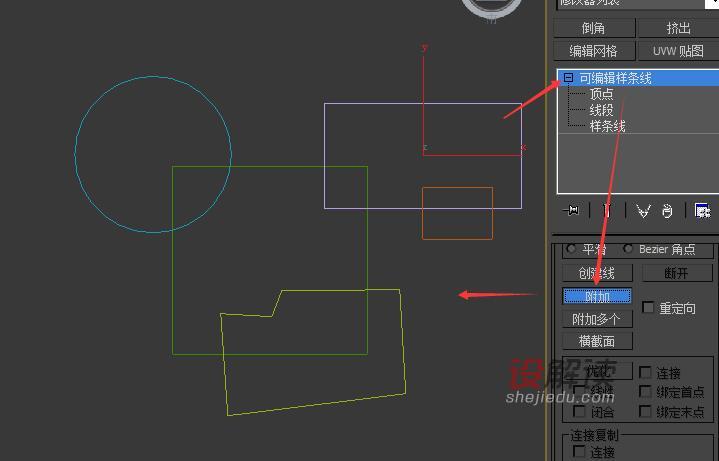Click the Pin Stack icon

tap(572, 211)
